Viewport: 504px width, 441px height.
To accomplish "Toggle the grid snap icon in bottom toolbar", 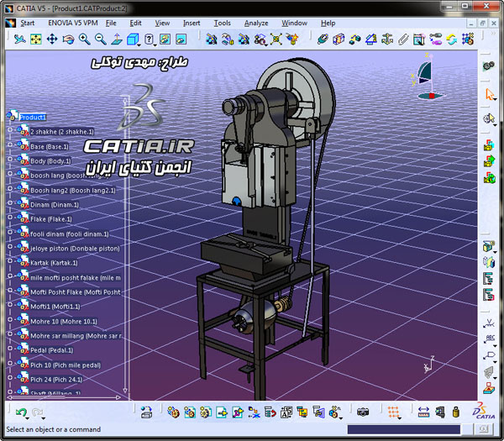I will tap(392, 412).
